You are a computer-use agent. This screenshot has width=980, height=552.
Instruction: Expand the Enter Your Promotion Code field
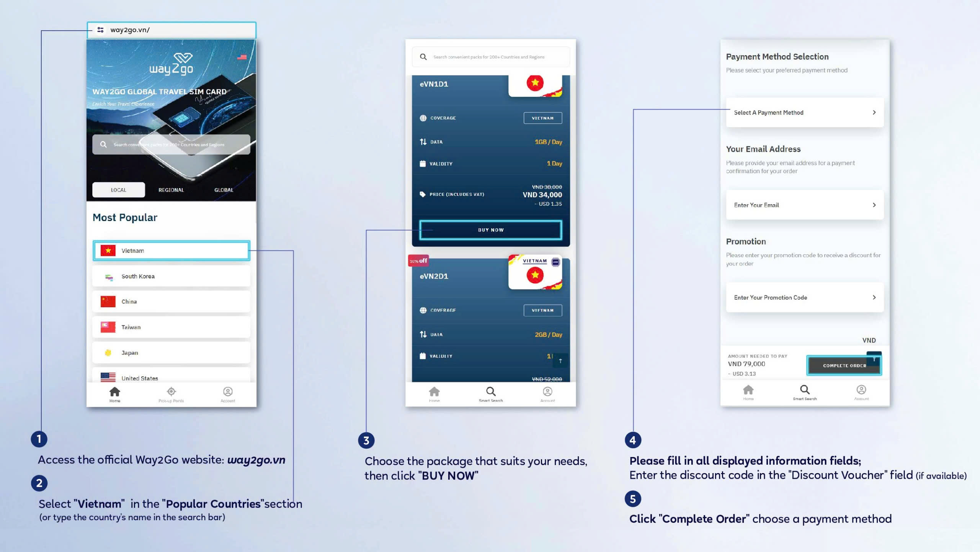point(874,297)
